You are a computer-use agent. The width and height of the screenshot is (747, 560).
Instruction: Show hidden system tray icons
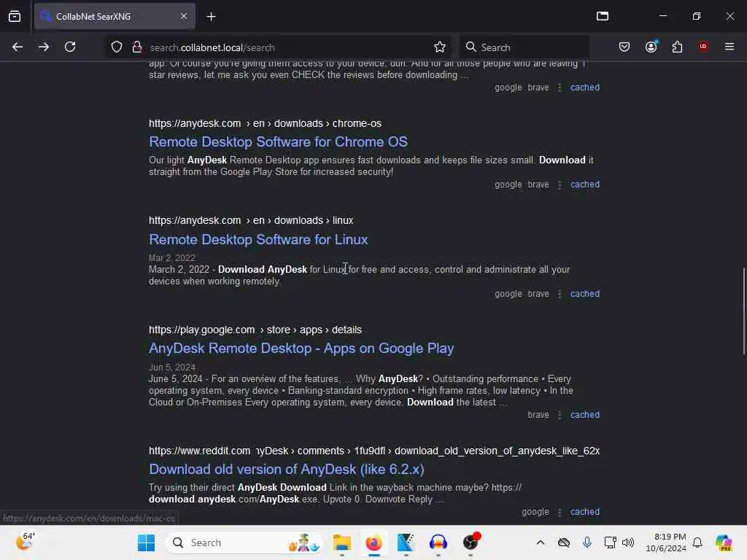point(541,542)
